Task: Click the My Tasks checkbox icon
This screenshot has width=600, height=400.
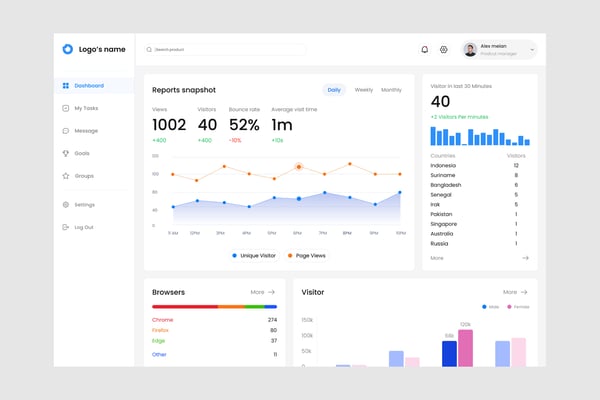Action: click(x=66, y=108)
